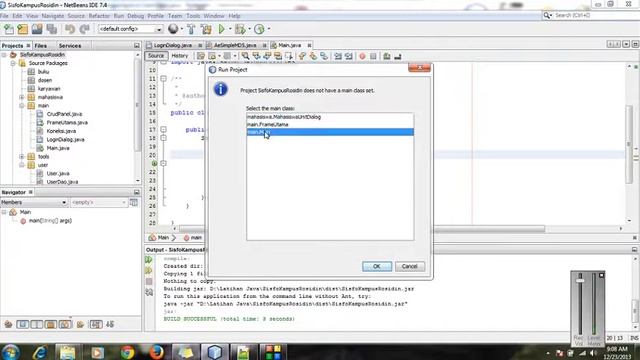Open the Tools menu
640x360 pixels.
click(x=193, y=16)
